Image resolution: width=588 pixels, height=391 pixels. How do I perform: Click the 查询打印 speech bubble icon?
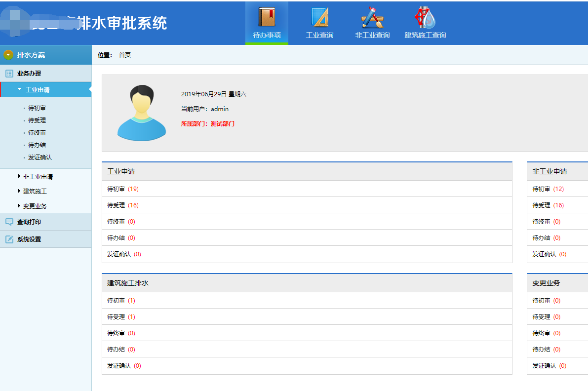[9, 222]
